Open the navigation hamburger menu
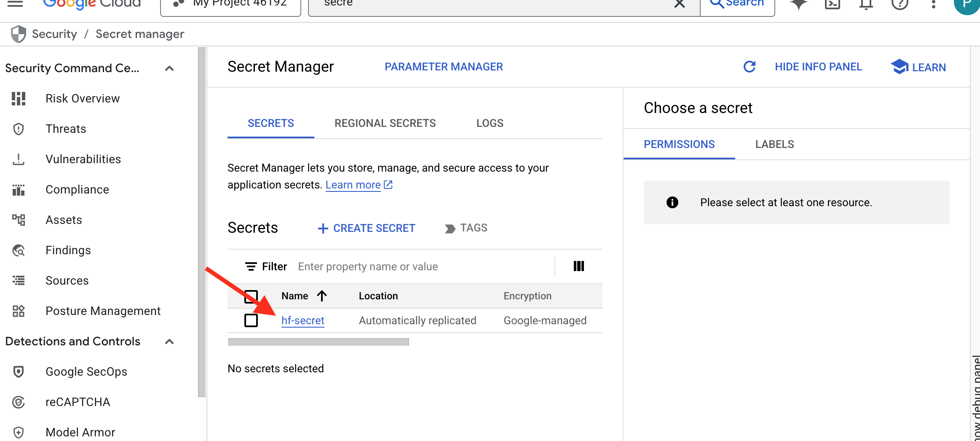This screenshot has width=980, height=441. [16, 3]
